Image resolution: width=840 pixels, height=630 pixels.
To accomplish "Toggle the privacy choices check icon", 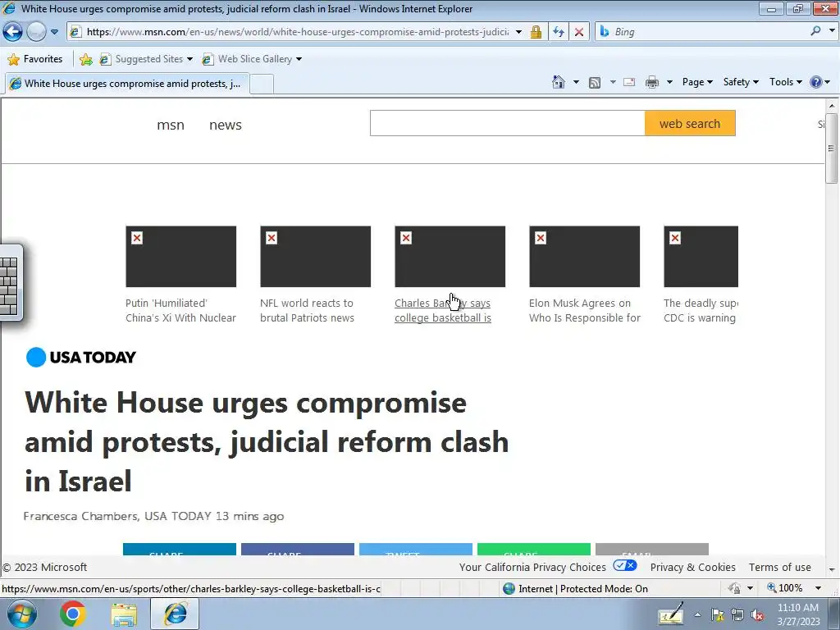I will [624, 566].
